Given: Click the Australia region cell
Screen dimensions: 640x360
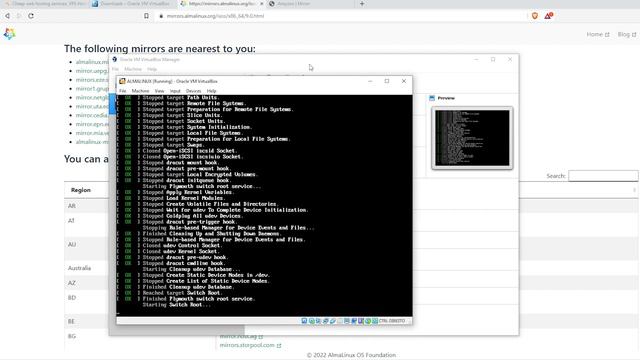Looking at the screenshot, I should pyautogui.click(x=79, y=268).
